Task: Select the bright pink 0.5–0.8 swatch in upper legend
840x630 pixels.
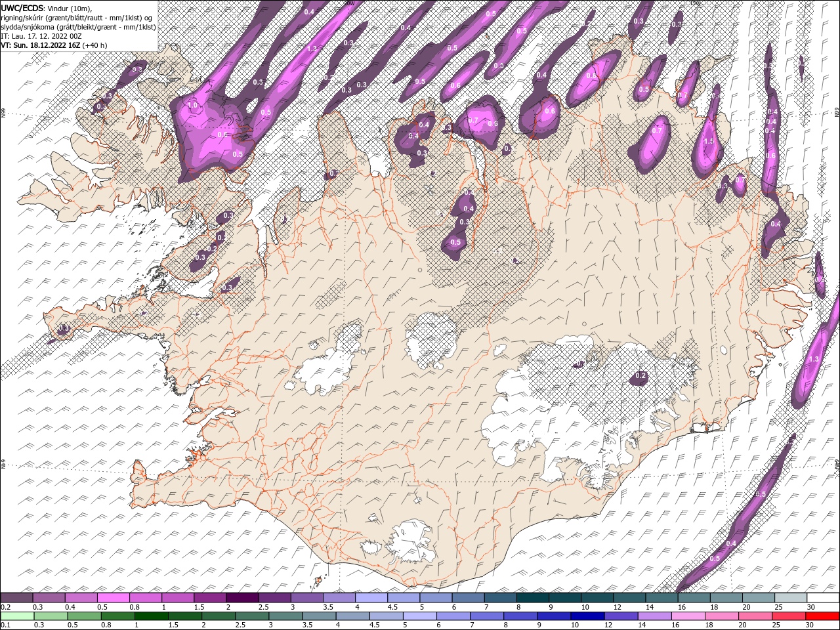Action: tap(114, 598)
